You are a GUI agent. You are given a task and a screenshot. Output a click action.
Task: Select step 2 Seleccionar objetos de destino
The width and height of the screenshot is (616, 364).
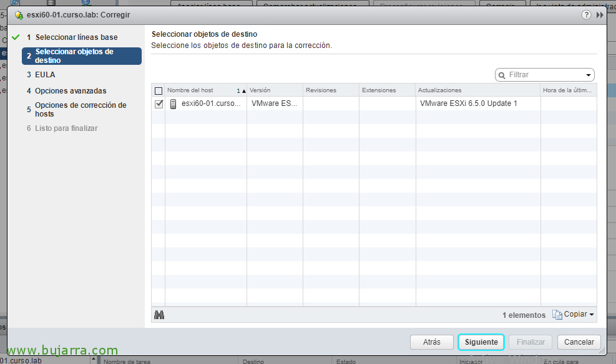pos(82,56)
